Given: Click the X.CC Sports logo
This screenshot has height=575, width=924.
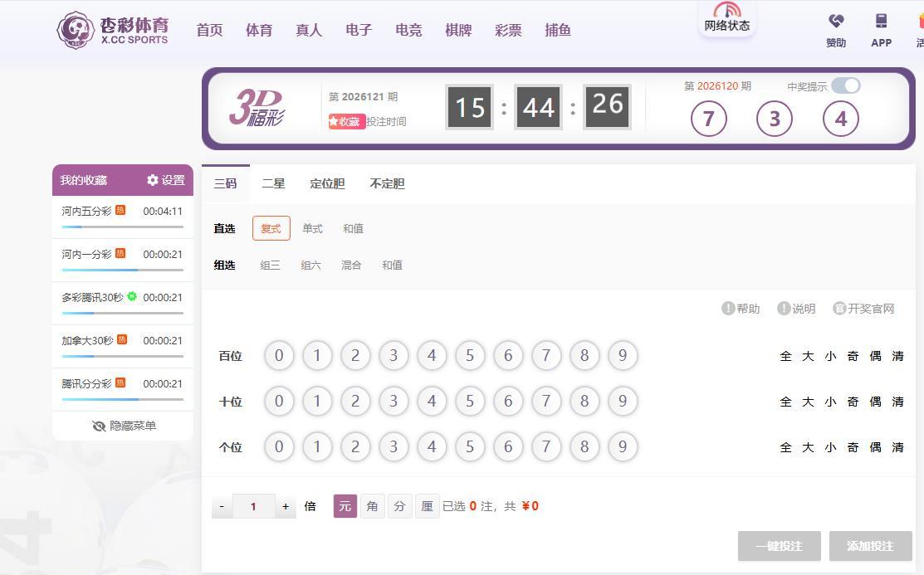Looking at the screenshot, I should [113, 30].
